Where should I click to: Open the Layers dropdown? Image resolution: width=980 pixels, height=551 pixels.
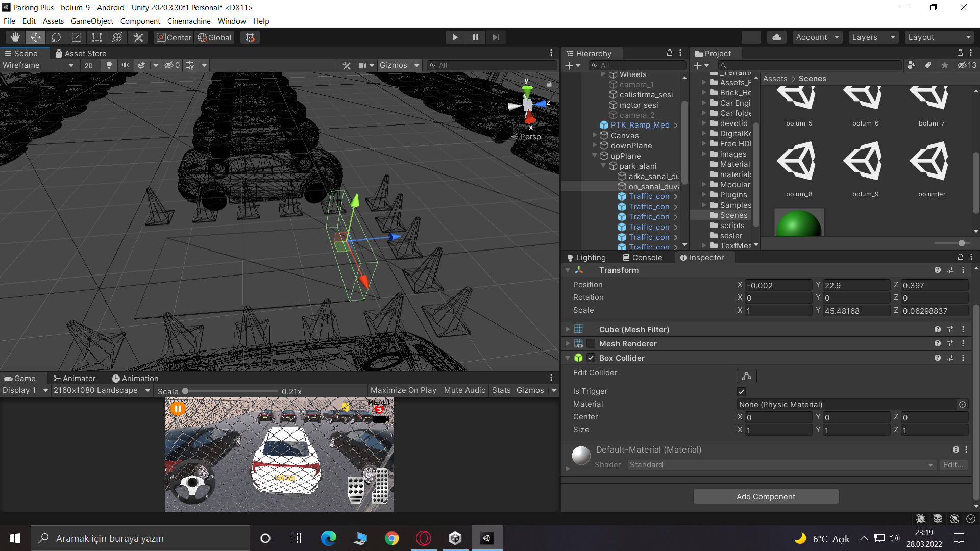click(x=873, y=37)
